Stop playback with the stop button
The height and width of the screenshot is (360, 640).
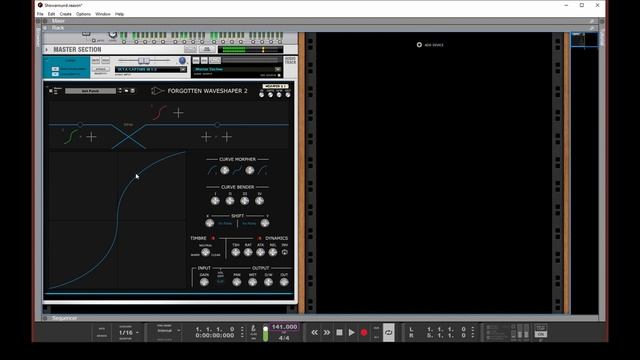coord(339,333)
